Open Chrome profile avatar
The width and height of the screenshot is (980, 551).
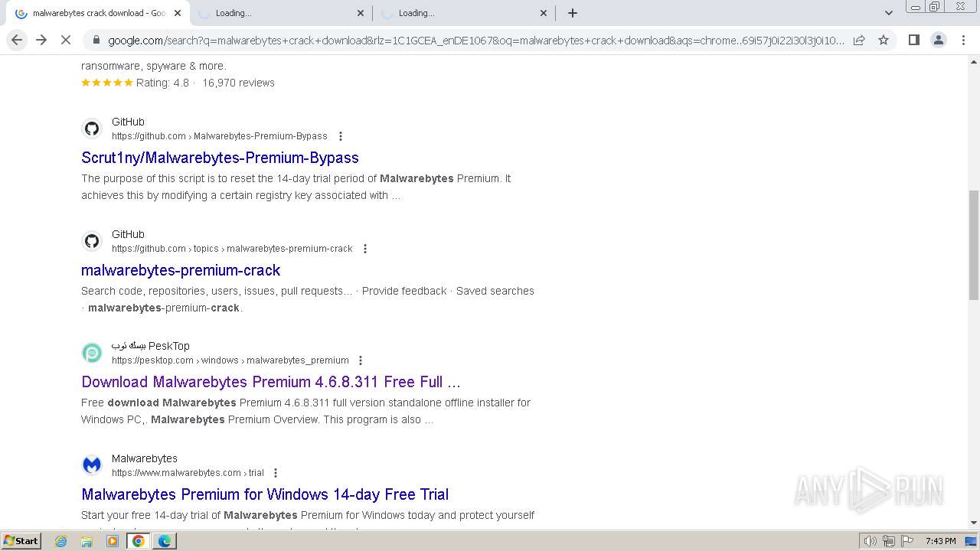point(938,40)
